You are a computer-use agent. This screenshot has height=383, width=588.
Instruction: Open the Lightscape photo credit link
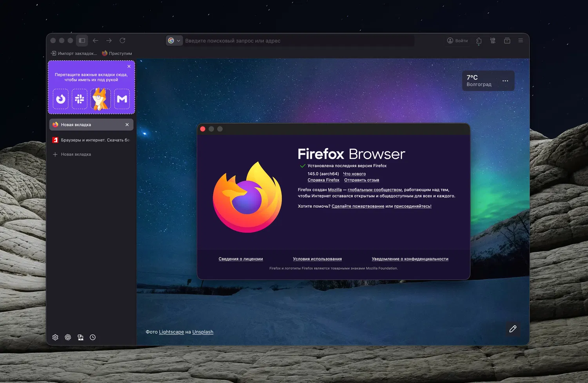171,332
